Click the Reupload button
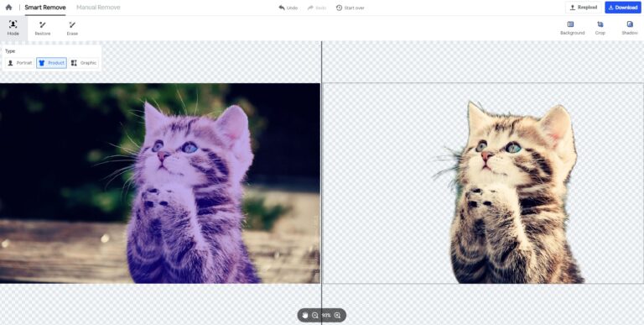644x325 pixels. tap(584, 8)
